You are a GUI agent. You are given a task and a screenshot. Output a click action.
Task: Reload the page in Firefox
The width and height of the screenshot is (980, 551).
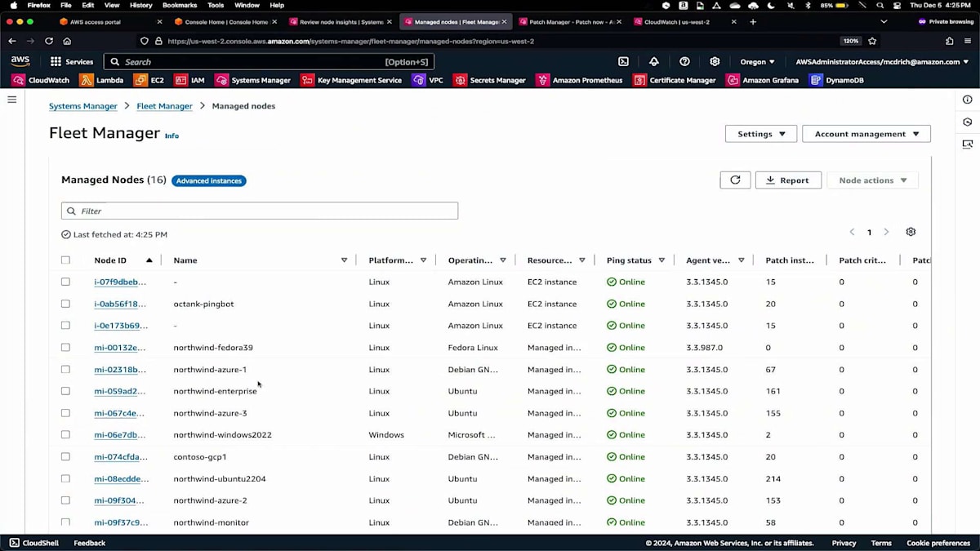click(49, 41)
